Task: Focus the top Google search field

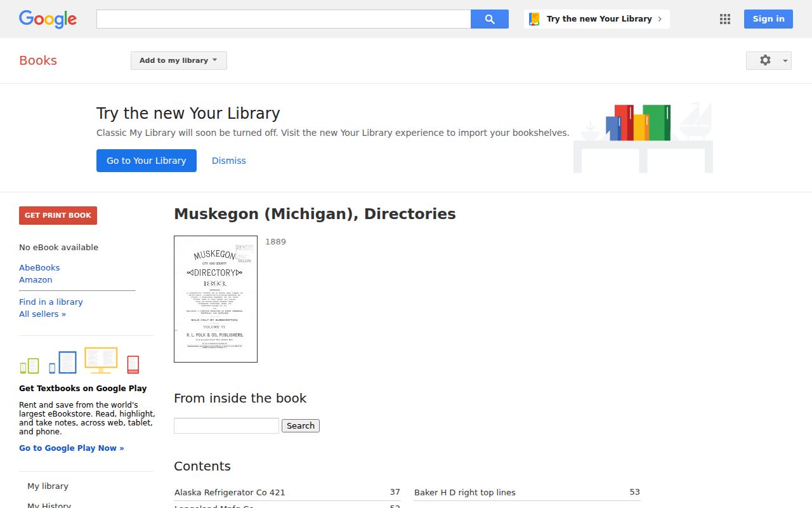Action: [284, 19]
